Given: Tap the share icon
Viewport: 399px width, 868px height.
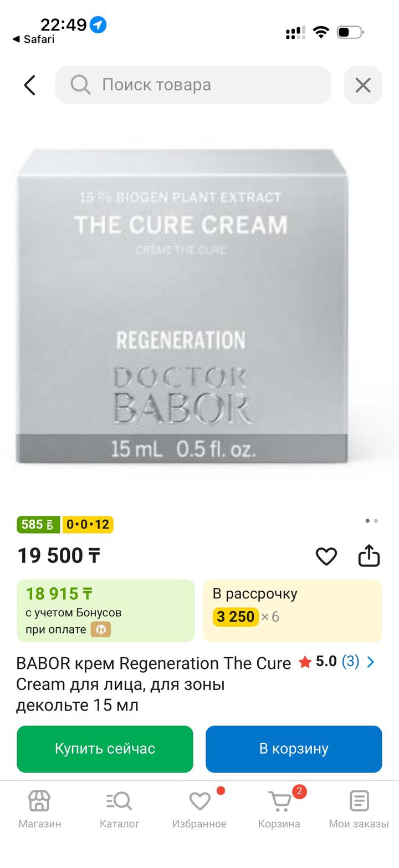Looking at the screenshot, I should (369, 556).
